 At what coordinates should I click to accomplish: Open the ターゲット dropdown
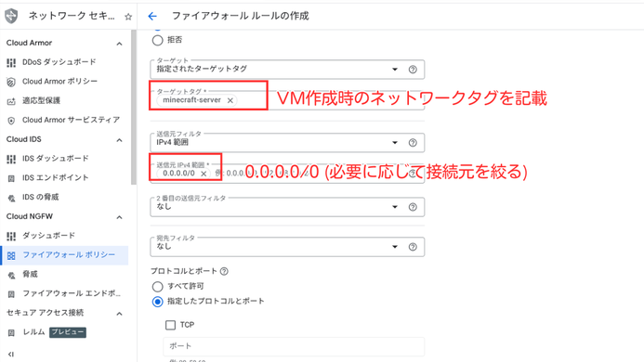287,69
